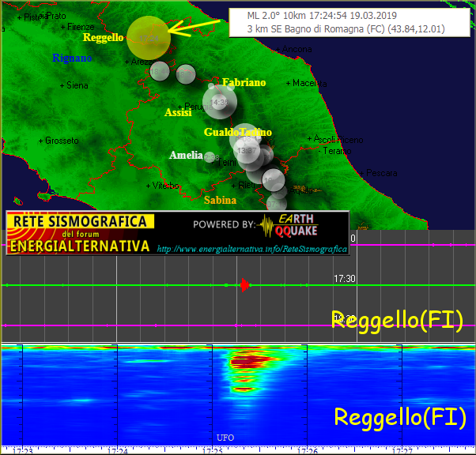Click the Reggello(FI) label on seismogram
Screen dimensions: 476x455
click(397, 320)
